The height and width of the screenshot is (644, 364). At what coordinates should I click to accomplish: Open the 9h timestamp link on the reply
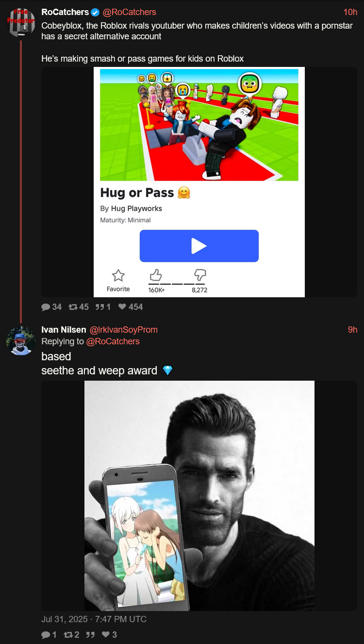point(352,330)
